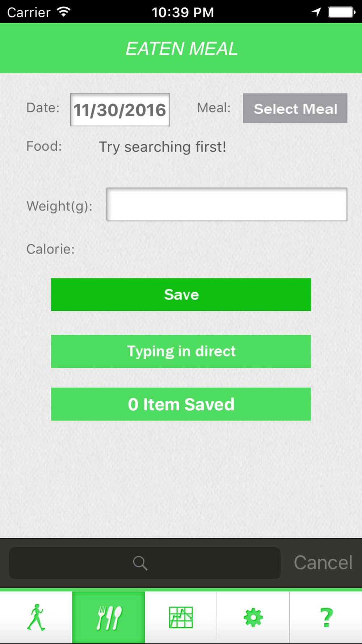Screen dimensions: 362x644
Task: Tap the Try searching first! food text
Action: pos(163,147)
